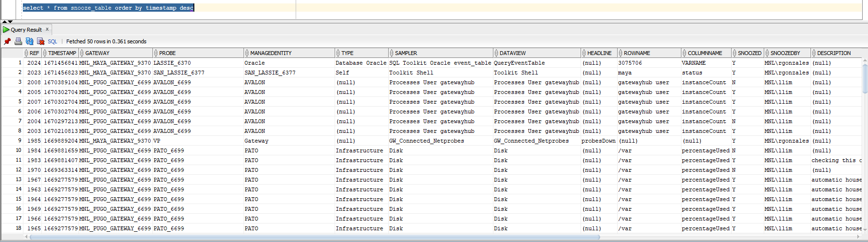Select the LASSIE_6370 probe cell
868x242 pixels.
coord(172,63)
